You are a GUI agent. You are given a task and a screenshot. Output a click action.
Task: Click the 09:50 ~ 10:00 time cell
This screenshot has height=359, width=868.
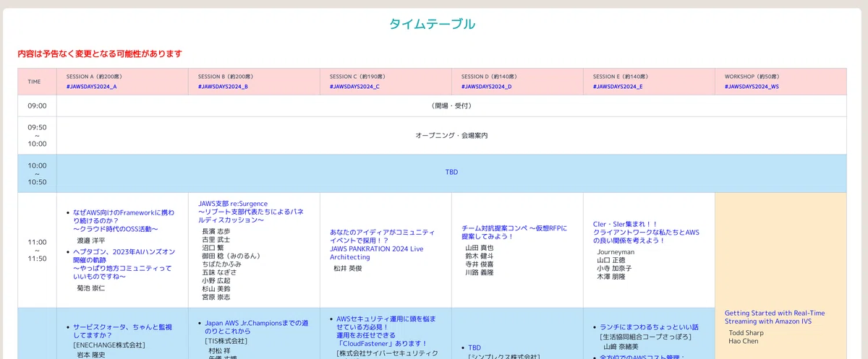coord(37,135)
